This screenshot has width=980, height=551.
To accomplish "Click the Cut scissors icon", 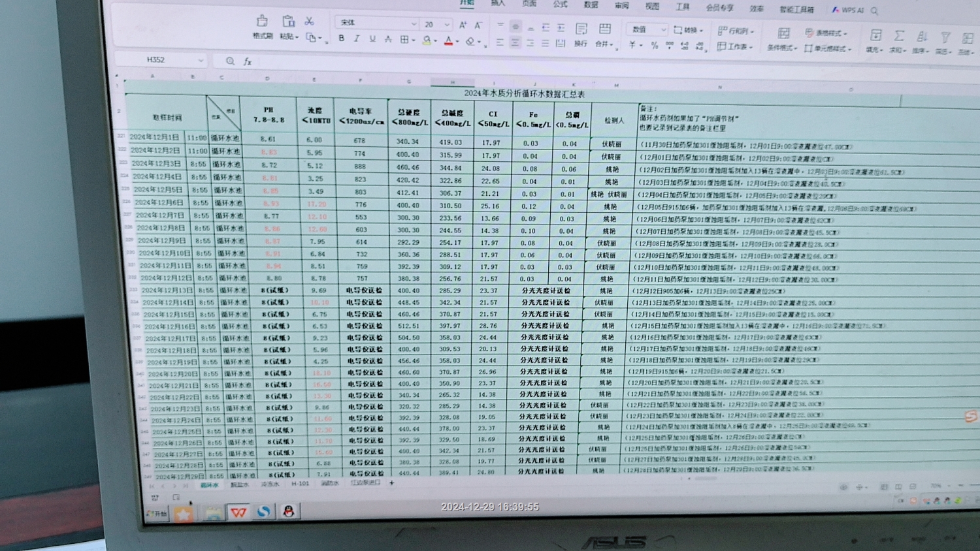I will (x=310, y=22).
